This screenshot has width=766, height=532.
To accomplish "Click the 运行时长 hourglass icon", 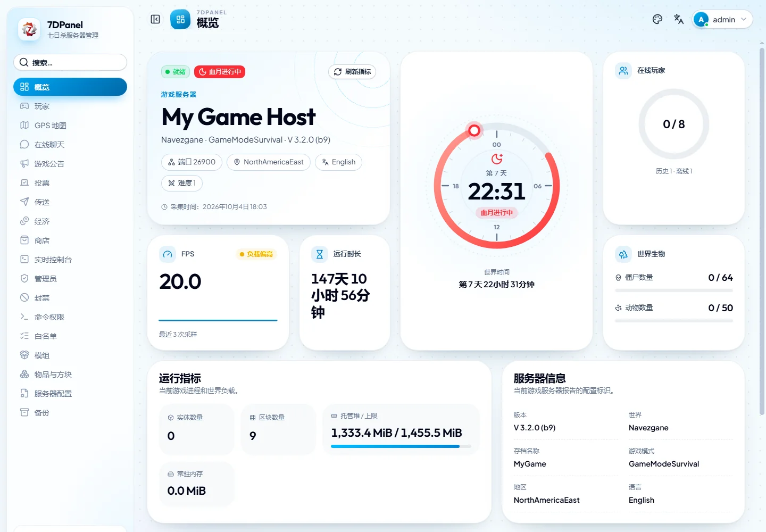I will point(319,254).
